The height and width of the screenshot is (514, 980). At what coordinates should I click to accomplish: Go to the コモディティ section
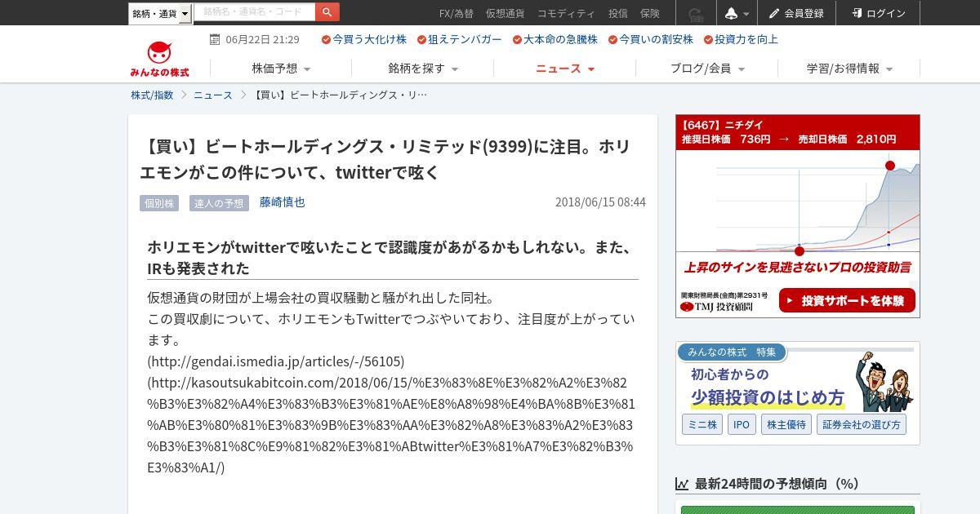point(566,13)
